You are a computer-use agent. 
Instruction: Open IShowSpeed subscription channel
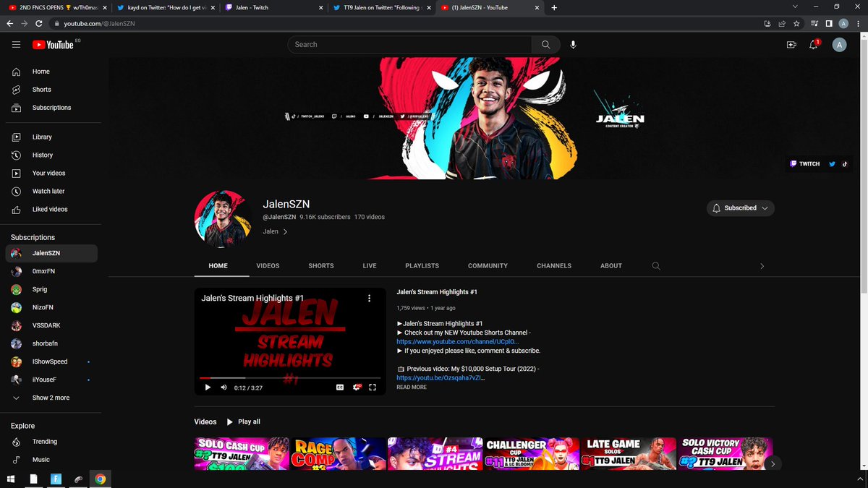coord(51,361)
